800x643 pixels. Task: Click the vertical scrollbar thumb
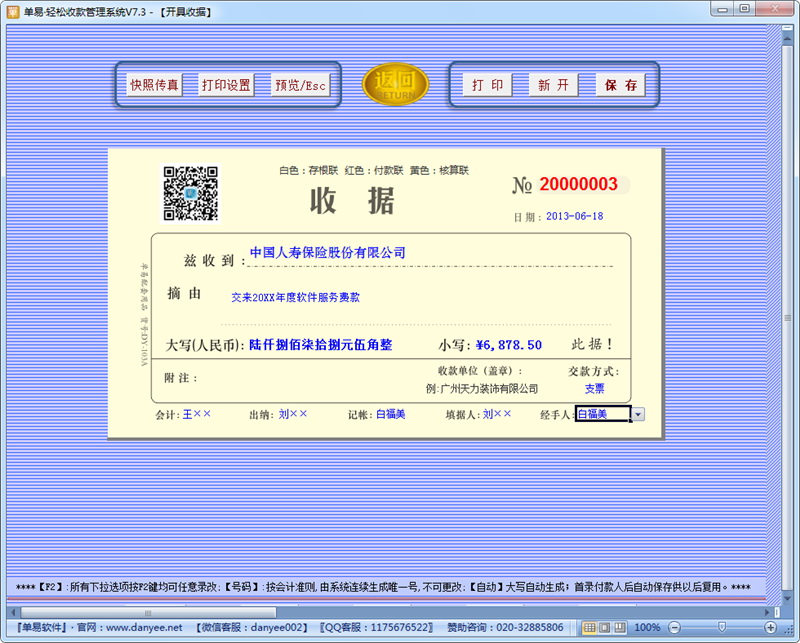[x=787, y=317]
